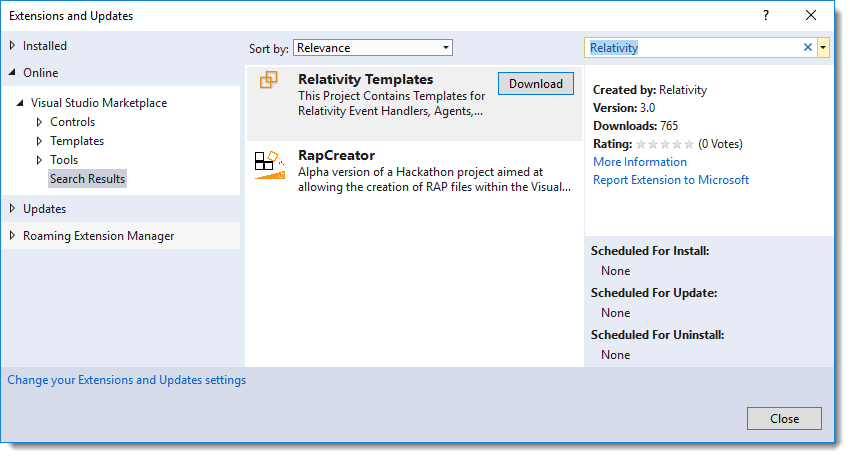Image resolution: width=850 pixels, height=458 pixels.
Task: Click the Scheduled For Uninstall heading
Action: click(x=658, y=335)
